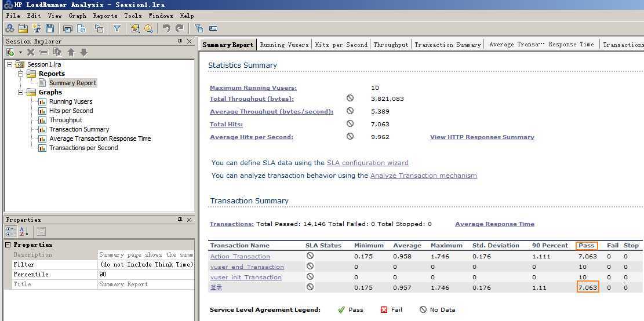Switch to the Running Vusers tab

284,45
